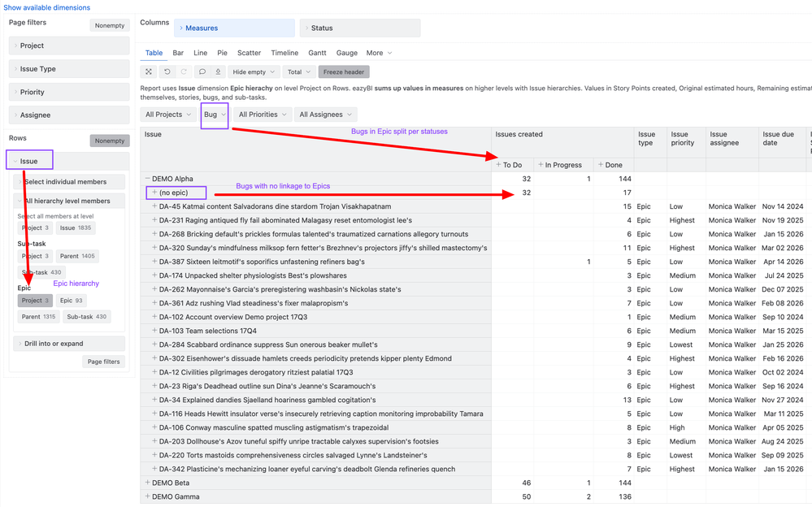Select Sub-task hierarchy Parent 1405 level
Viewport: 812px width, 507px height.
coord(77,256)
